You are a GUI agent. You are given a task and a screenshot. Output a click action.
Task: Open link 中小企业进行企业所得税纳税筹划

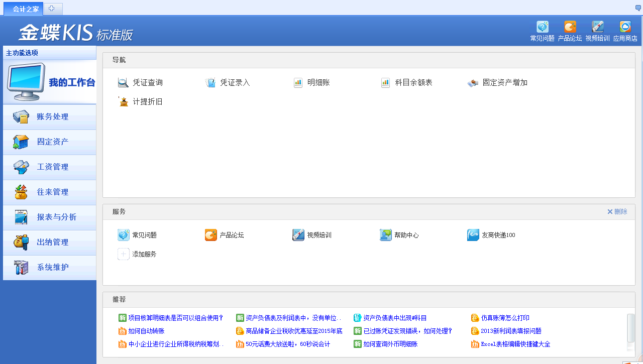click(x=176, y=344)
